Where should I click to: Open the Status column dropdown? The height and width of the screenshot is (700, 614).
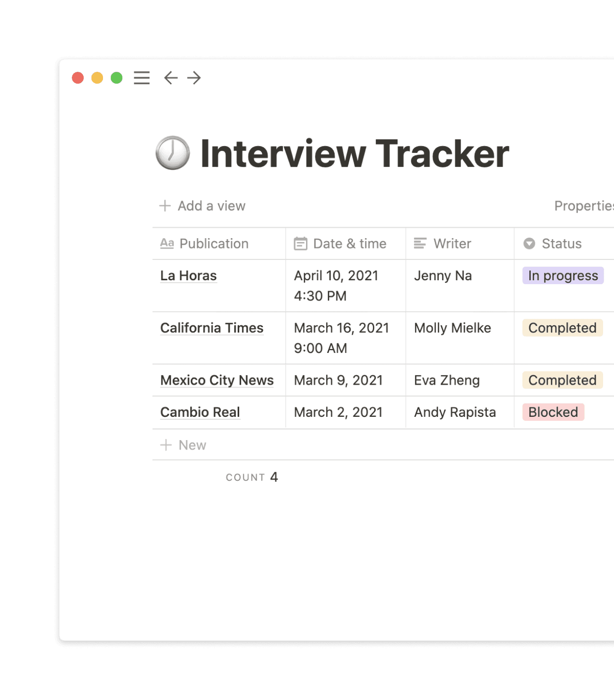pos(562,244)
